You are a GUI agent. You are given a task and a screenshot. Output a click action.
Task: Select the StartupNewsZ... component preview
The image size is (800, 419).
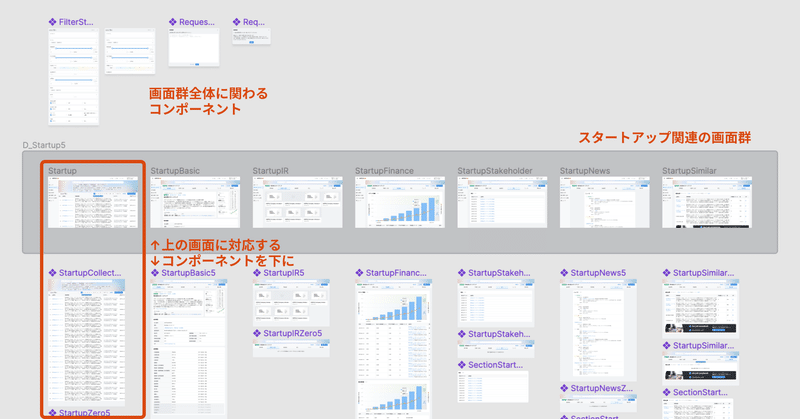[x=598, y=404]
